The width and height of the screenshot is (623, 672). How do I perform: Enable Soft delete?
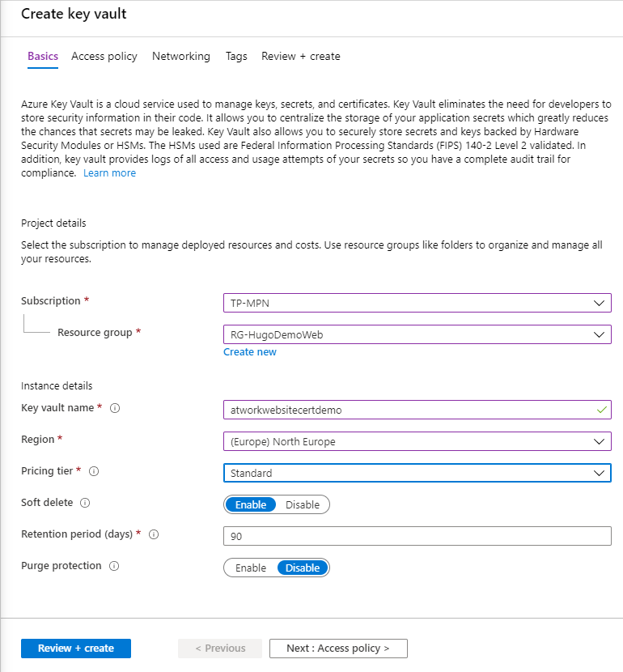coord(250,504)
